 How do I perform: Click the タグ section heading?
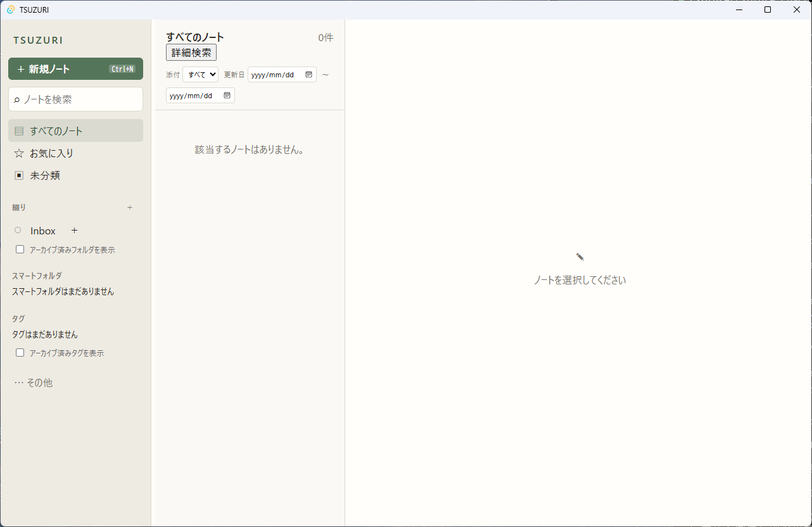(x=18, y=319)
